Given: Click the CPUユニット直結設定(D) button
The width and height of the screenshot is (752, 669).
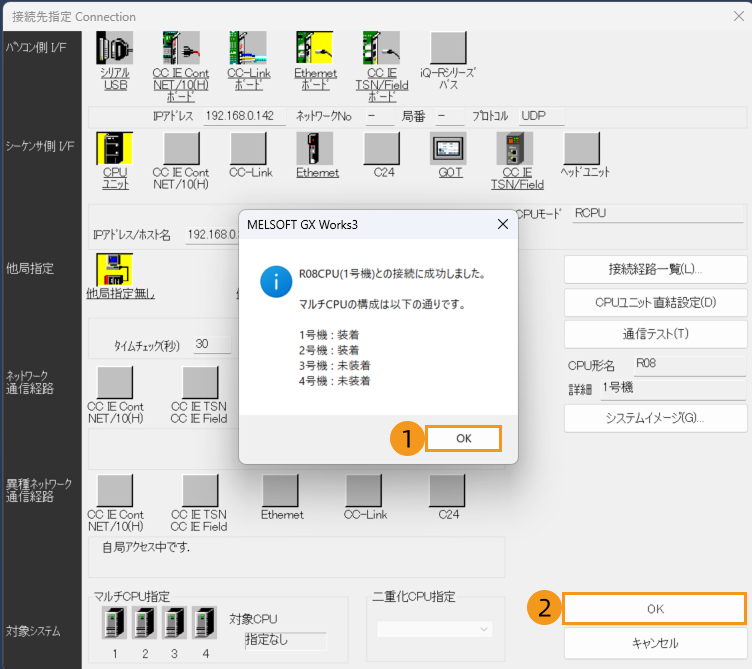Looking at the screenshot, I should 655,302.
